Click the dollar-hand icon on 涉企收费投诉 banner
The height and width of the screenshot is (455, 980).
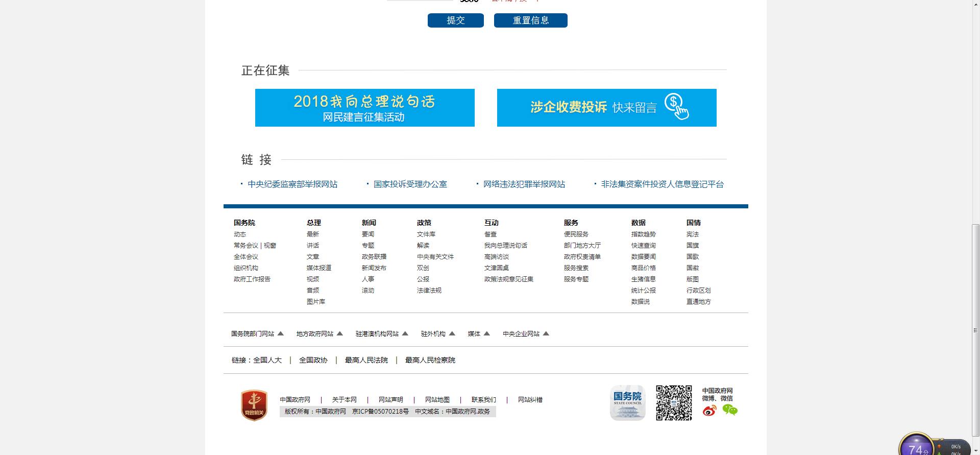click(x=676, y=107)
